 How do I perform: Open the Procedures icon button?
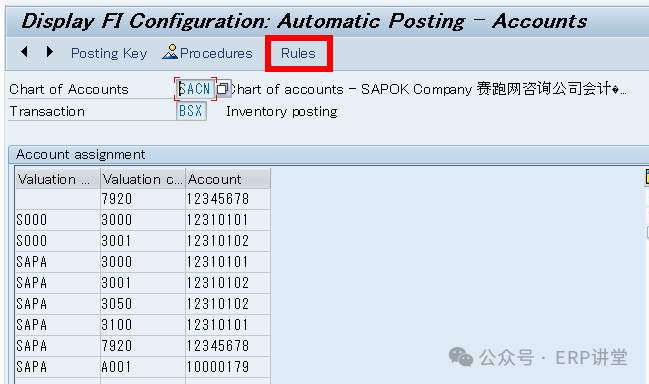coord(207,53)
